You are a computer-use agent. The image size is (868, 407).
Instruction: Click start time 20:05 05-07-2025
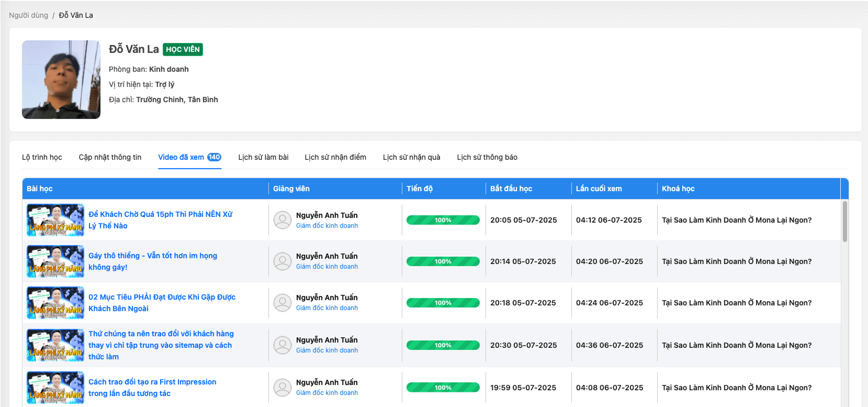tap(524, 220)
